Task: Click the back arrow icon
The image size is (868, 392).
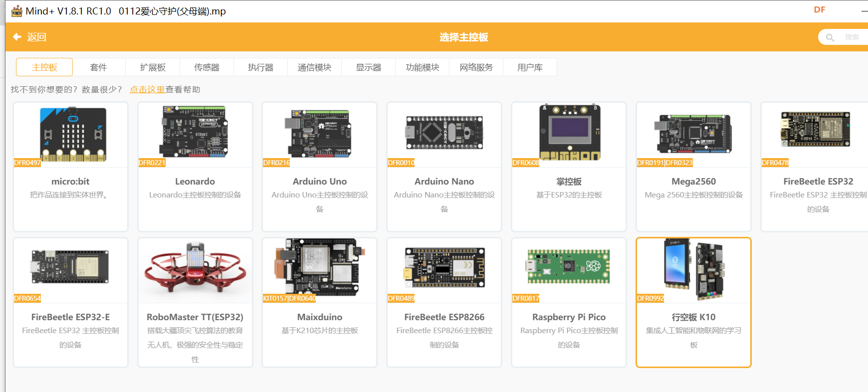Action: tap(17, 37)
